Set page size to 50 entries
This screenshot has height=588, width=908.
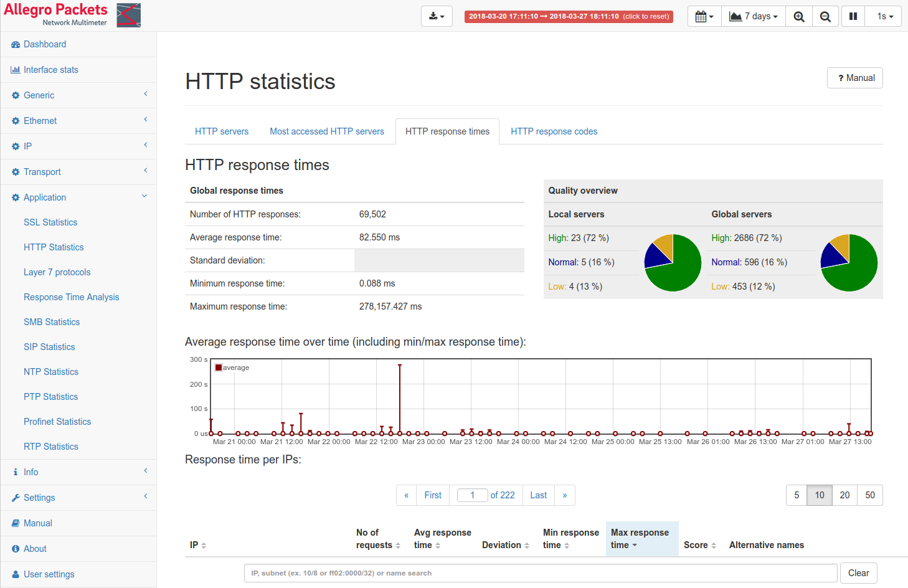pyautogui.click(x=870, y=495)
